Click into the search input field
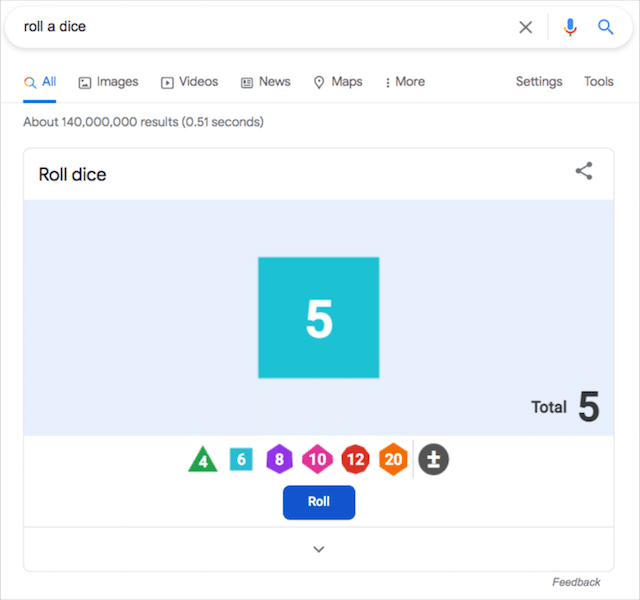This screenshot has width=640, height=600. [260, 27]
